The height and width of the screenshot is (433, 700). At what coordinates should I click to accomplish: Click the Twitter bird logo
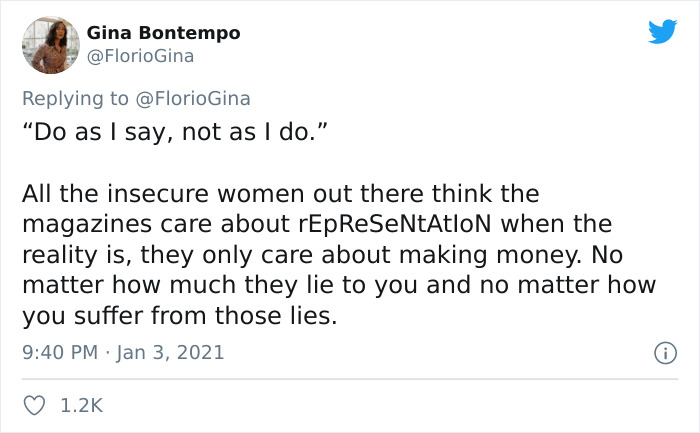[x=661, y=32]
